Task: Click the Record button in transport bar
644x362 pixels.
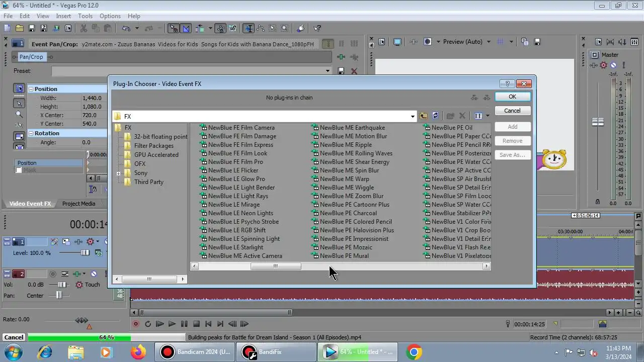Action: [x=135, y=324]
